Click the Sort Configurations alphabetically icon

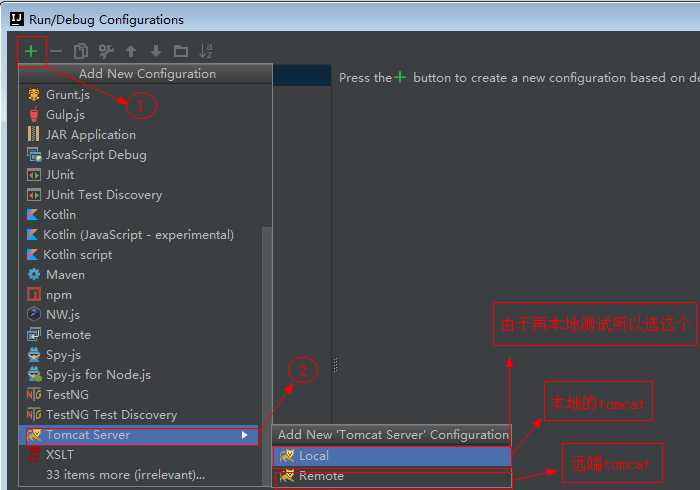[206, 51]
